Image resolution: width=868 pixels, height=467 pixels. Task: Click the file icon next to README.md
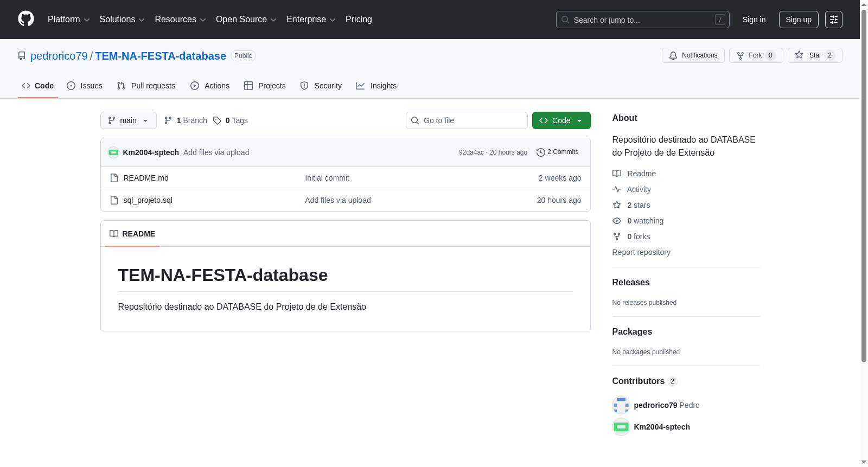click(x=114, y=178)
